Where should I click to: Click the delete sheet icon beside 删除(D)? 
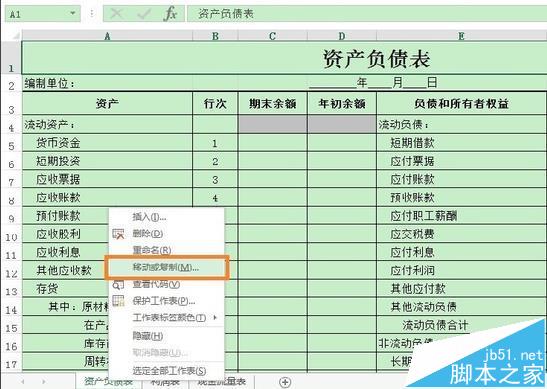[x=118, y=234]
